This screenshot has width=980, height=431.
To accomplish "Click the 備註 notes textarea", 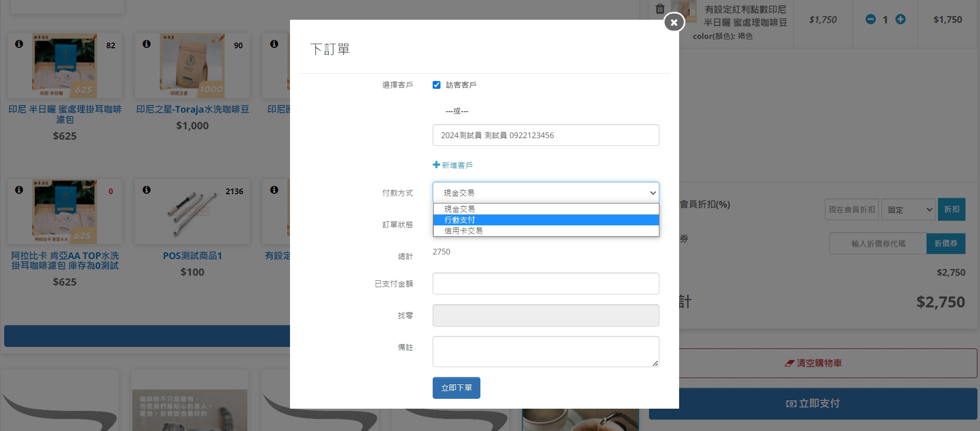I will [x=546, y=352].
